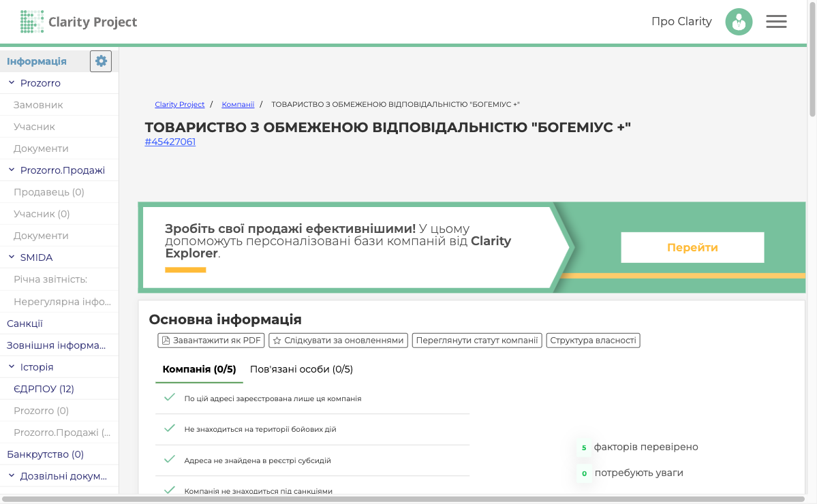
Task: Collapse the SMIDA sidebar section
Action: [x=11, y=257]
